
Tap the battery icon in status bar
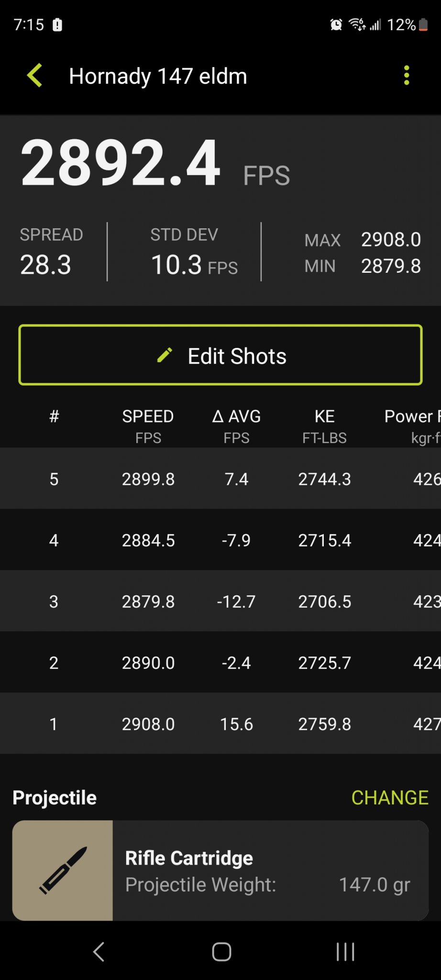tap(423, 24)
